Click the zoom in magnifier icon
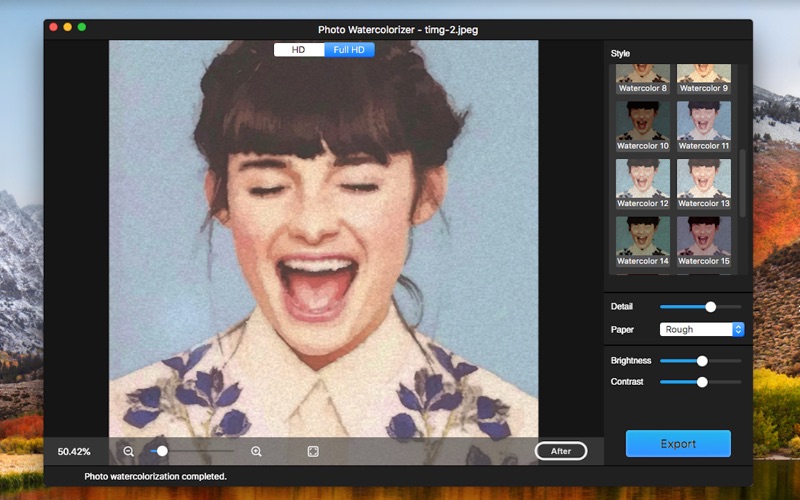This screenshot has height=500, width=800. point(256,451)
